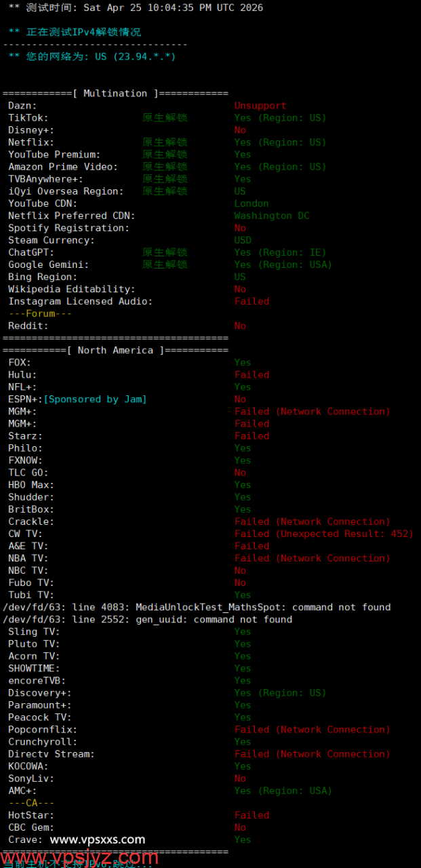This screenshot has height=868, width=421.
Task: Select the "正在测试IPv4解锁情况" status line
Action: click(84, 32)
